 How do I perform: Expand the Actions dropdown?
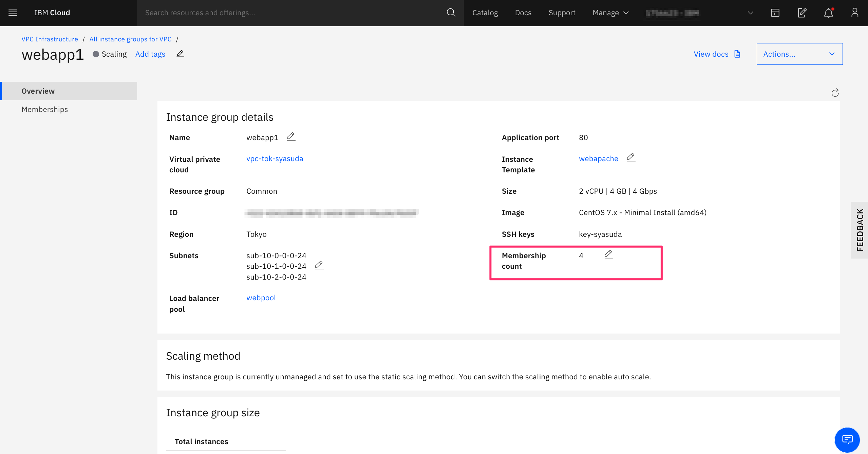799,54
